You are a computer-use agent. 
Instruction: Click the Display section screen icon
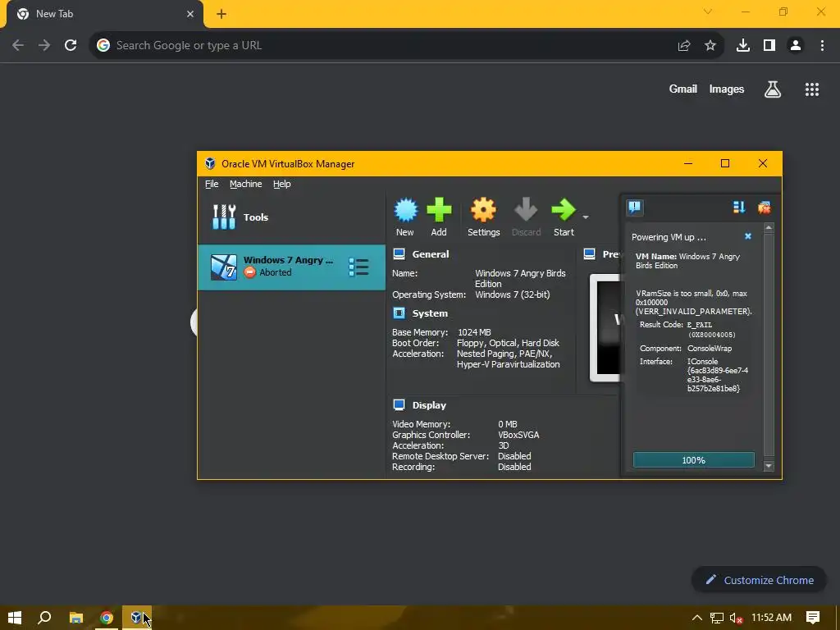point(399,405)
